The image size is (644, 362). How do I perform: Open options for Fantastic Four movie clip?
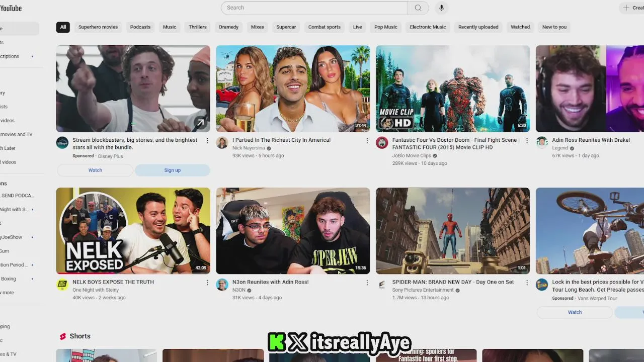527,141
